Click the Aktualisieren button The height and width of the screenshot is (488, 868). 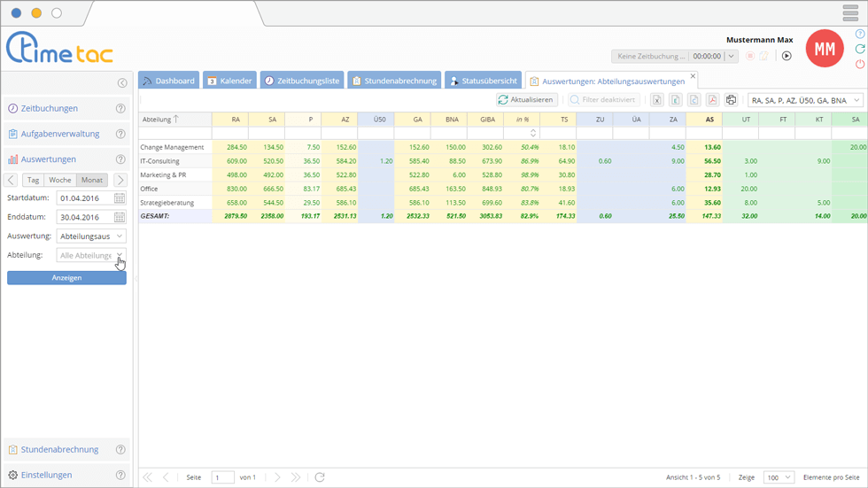point(526,100)
